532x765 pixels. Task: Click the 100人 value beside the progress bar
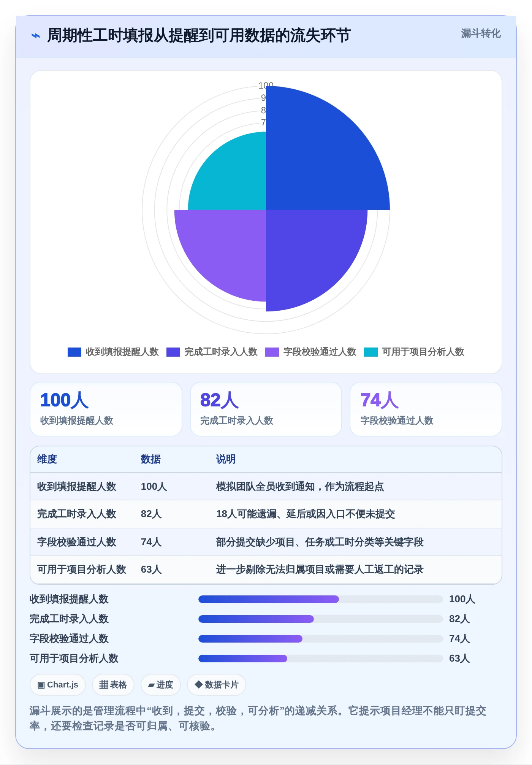462,599
